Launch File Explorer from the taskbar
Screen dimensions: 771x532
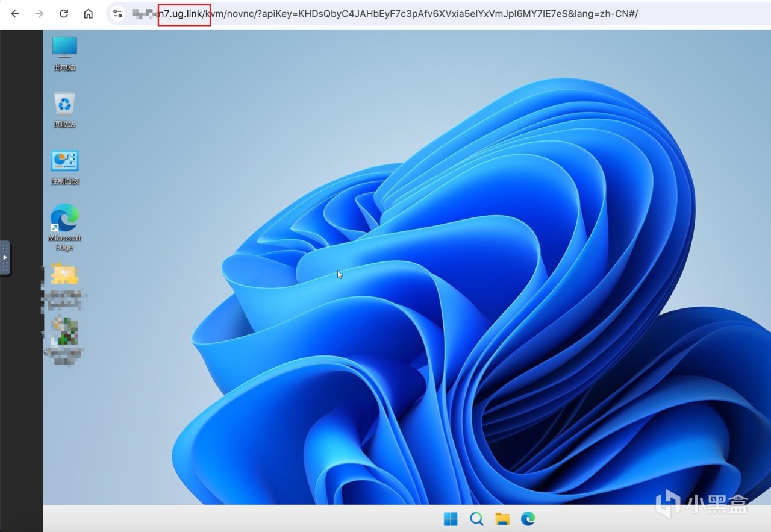point(502,519)
